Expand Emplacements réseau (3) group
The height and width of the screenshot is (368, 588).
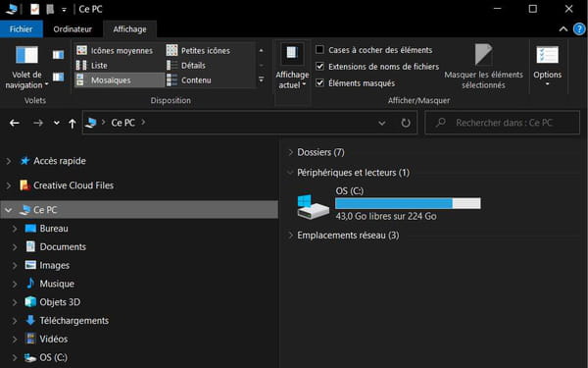point(290,236)
